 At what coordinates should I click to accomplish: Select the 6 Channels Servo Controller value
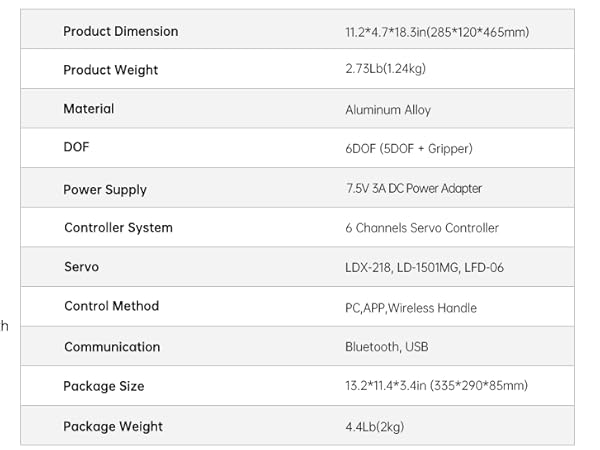[x=422, y=228]
